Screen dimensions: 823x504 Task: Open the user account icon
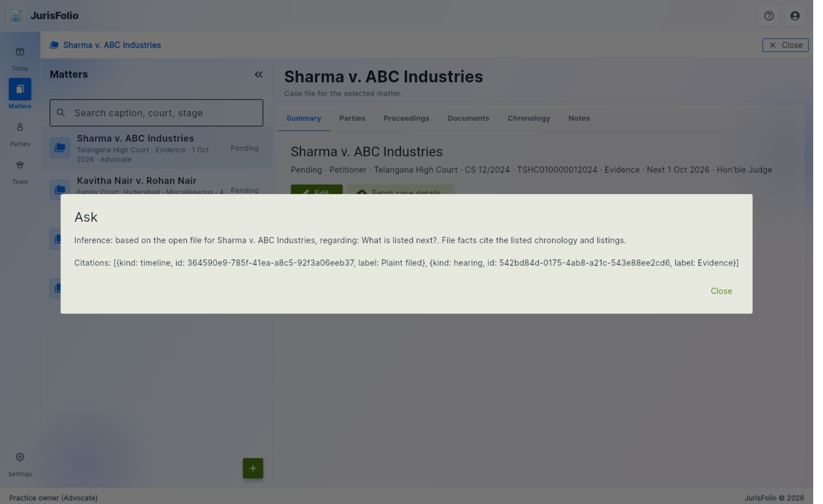pos(795,16)
